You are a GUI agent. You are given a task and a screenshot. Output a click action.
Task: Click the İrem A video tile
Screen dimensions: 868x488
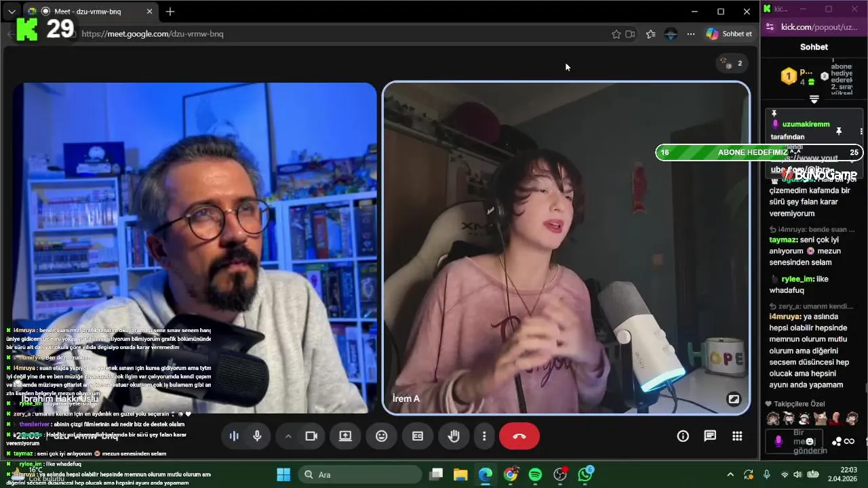(x=566, y=247)
